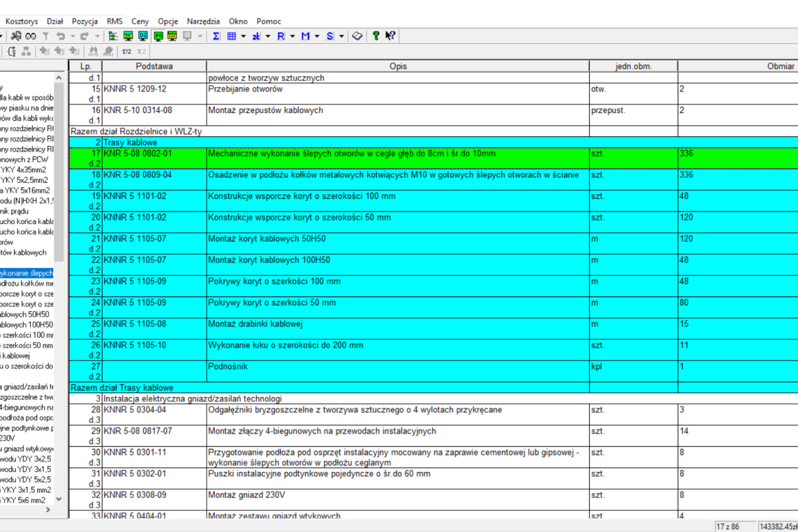The width and height of the screenshot is (798, 532).
Task: Select the Podnośnik description cell
Action: point(397,366)
